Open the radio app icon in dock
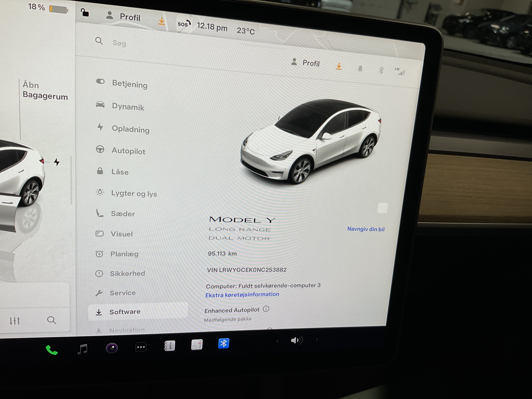The image size is (532, 399). pos(197,345)
